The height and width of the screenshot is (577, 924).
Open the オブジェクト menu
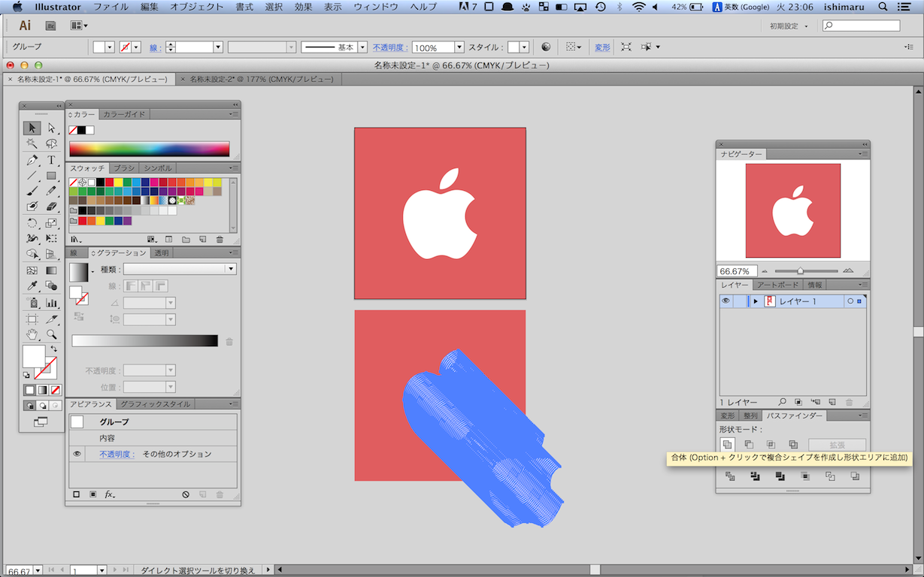[x=196, y=7]
